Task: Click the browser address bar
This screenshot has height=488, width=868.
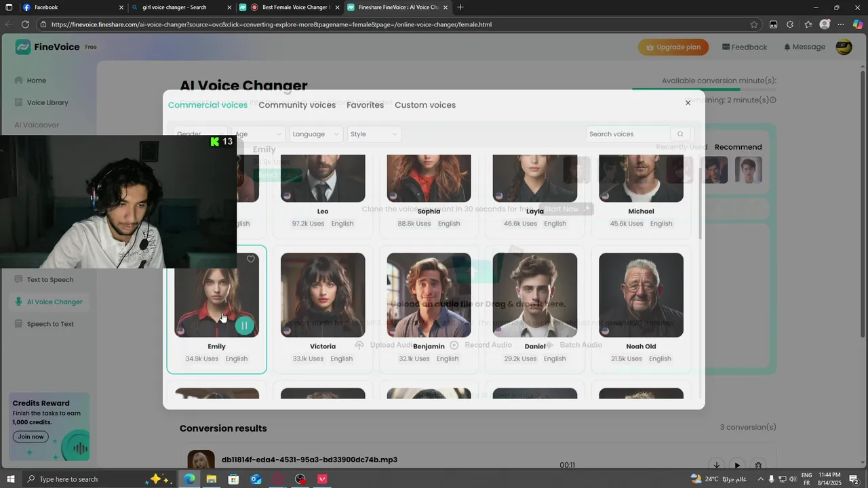Action: pos(400,24)
